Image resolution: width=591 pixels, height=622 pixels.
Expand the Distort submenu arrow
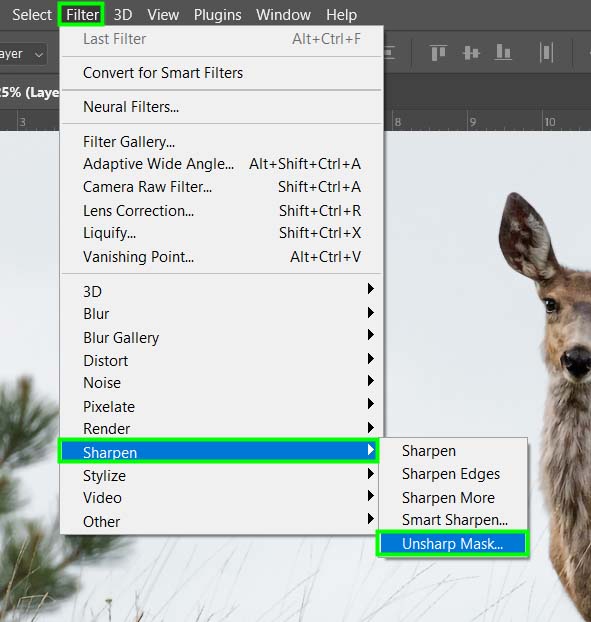coord(370,359)
